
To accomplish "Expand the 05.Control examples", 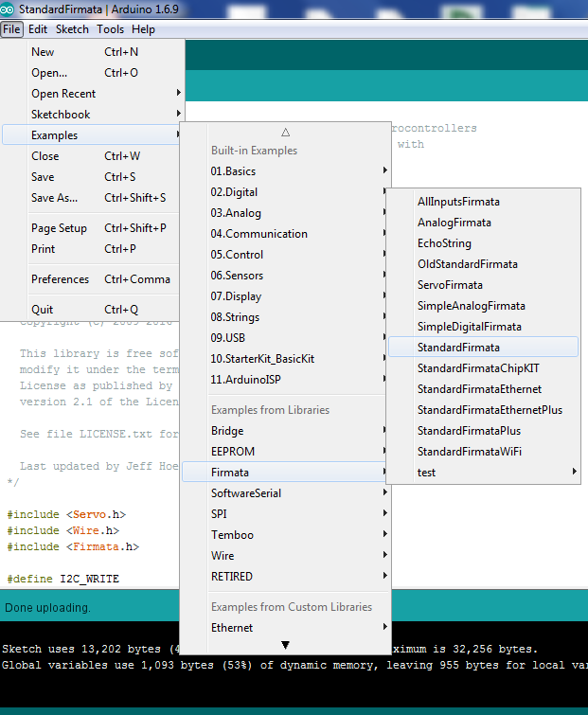I will click(x=285, y=255).
